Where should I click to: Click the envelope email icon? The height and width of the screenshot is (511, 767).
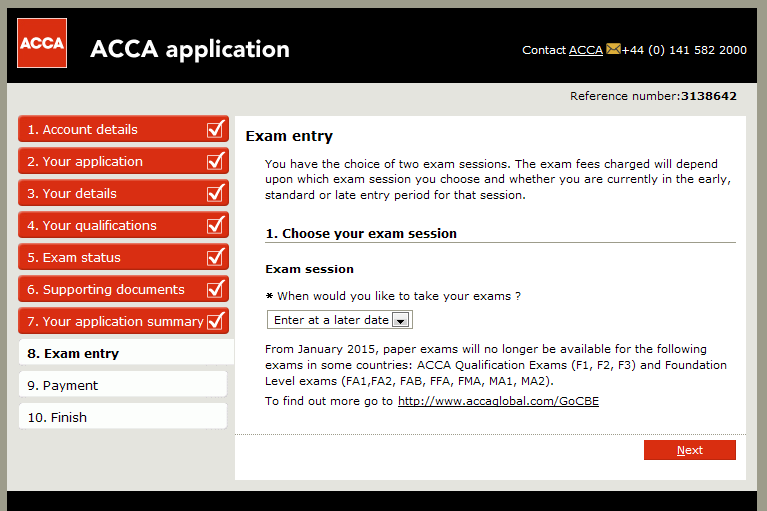pos(613,49)
